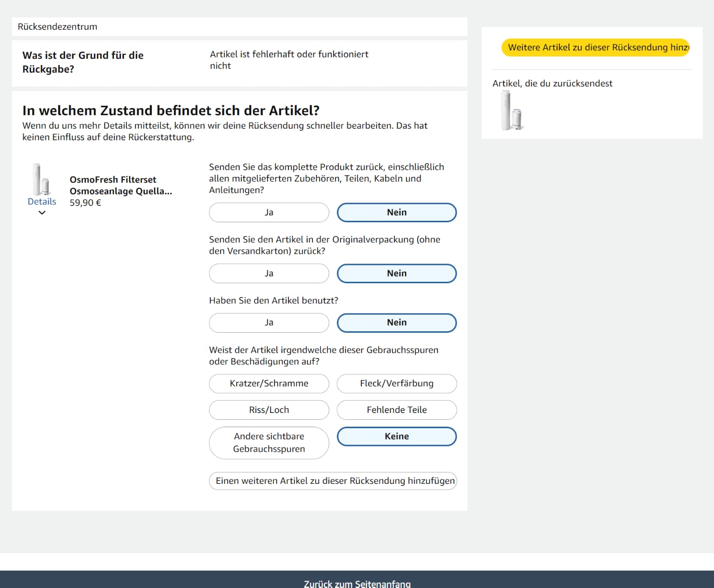Pick Nein for 'Haben Sie den Artikel benutzt?'

[397, 323]
